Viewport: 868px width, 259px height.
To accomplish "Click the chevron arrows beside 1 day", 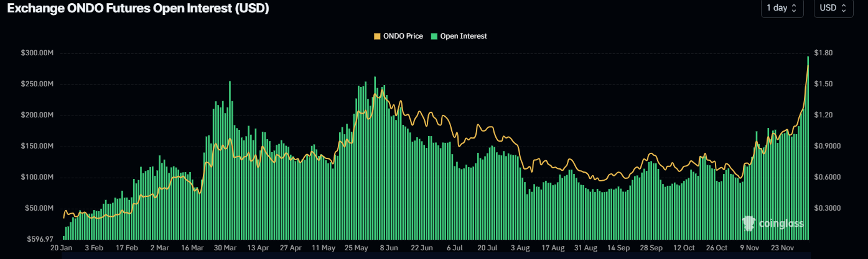I will 794,8.
